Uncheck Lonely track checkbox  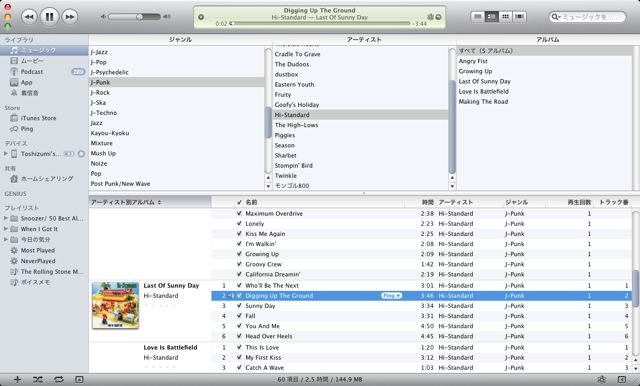239,224
